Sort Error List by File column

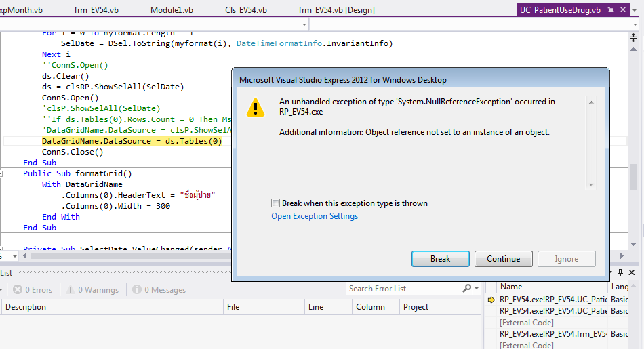tap(264, 307)
